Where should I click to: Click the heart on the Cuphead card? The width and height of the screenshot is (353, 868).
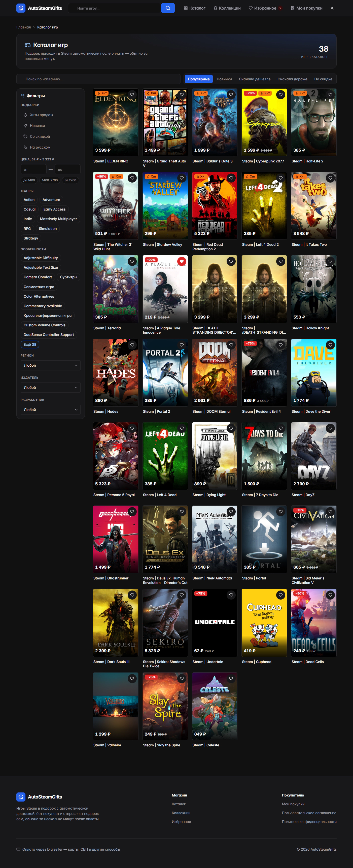tap(281, 595)
